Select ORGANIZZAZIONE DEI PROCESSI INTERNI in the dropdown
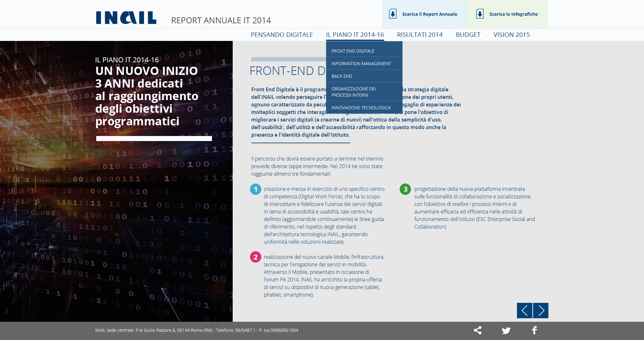 point(364,92)
